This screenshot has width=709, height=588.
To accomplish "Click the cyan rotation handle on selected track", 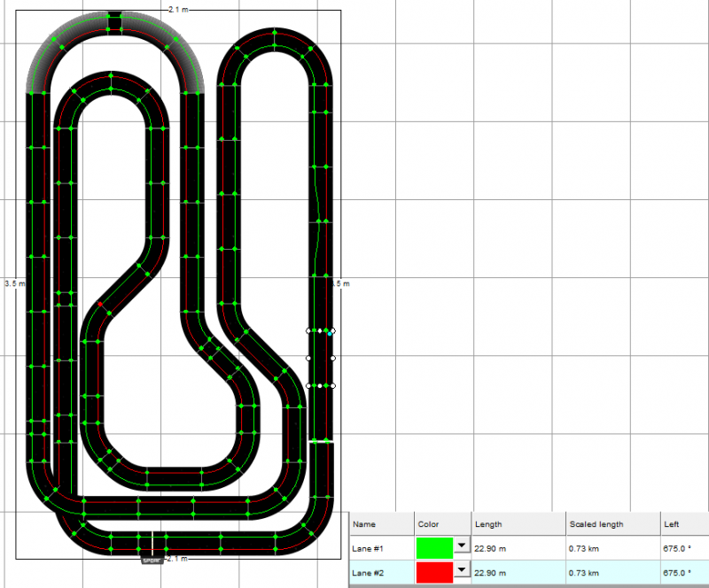I will point(330,335).
